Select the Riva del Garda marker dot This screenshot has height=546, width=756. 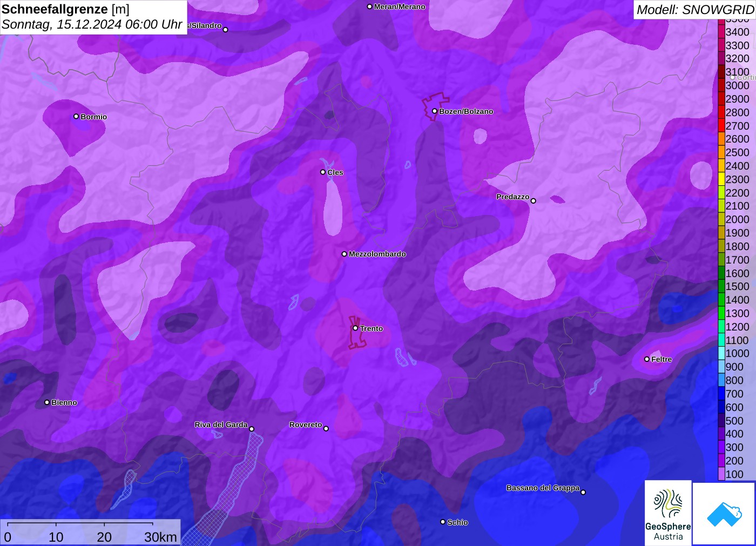(x=252, y=429)
